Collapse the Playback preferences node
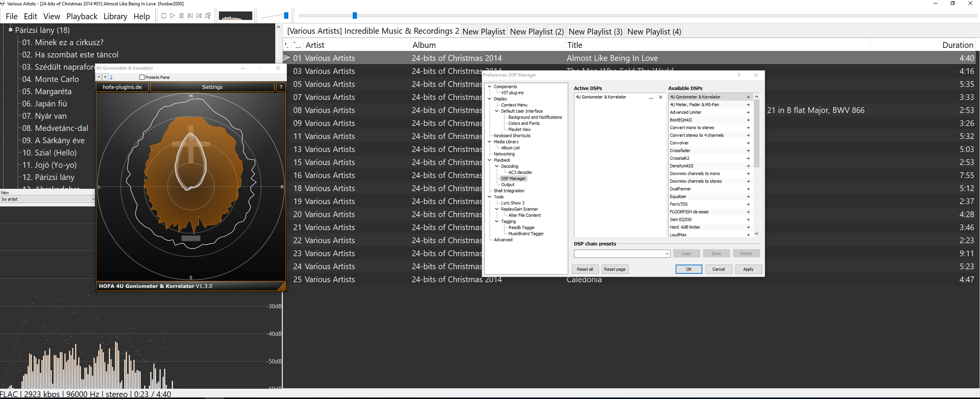The width and height of the screenshot is (980, 399). click(x=490, y=160)
